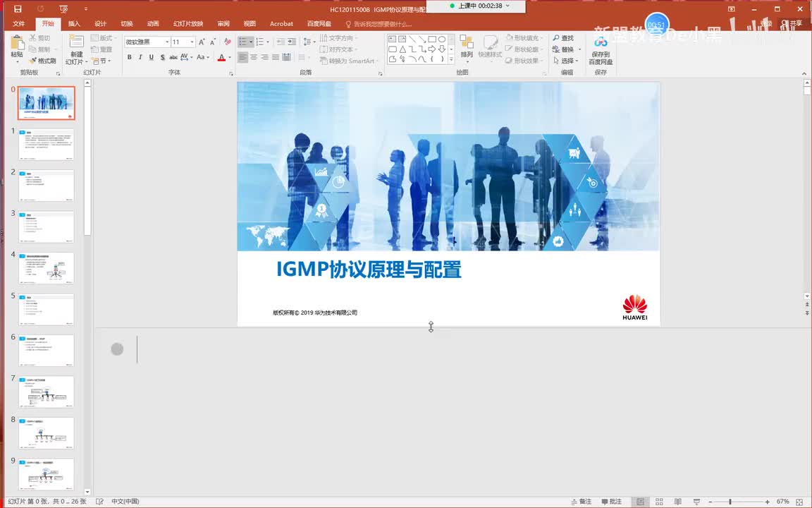The width and height of the screenshot is (812, 508).
Task: Click the zoom out minus button
Action: (710, 502)
